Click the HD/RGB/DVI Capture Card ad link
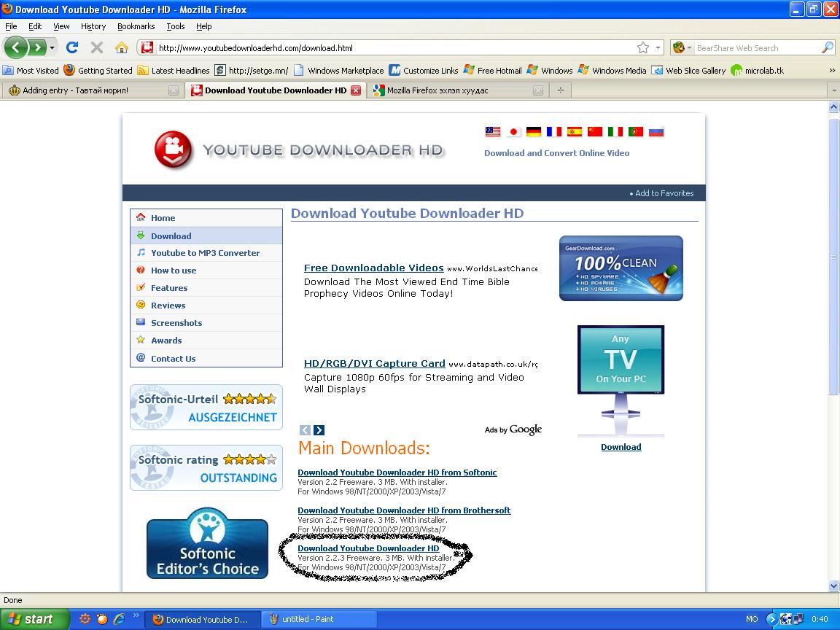The width and height of the screenshot is (840, 630). pos(375,363)
